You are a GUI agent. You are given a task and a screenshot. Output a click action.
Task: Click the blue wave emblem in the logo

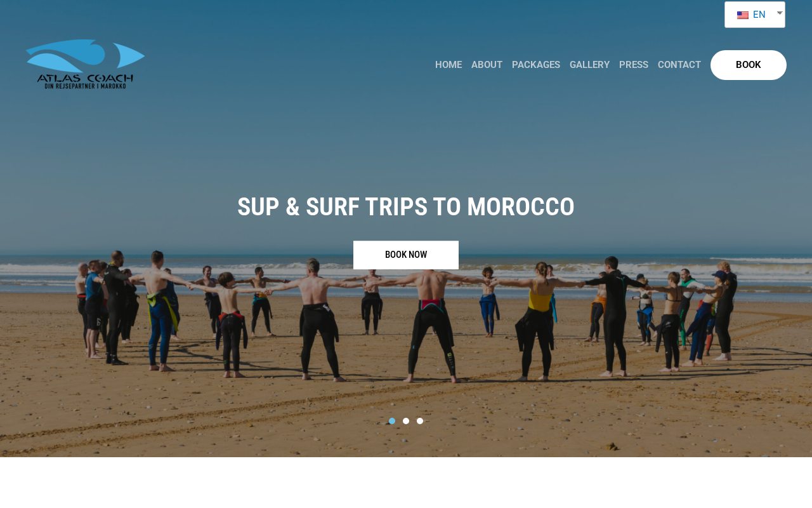(86, 56)
